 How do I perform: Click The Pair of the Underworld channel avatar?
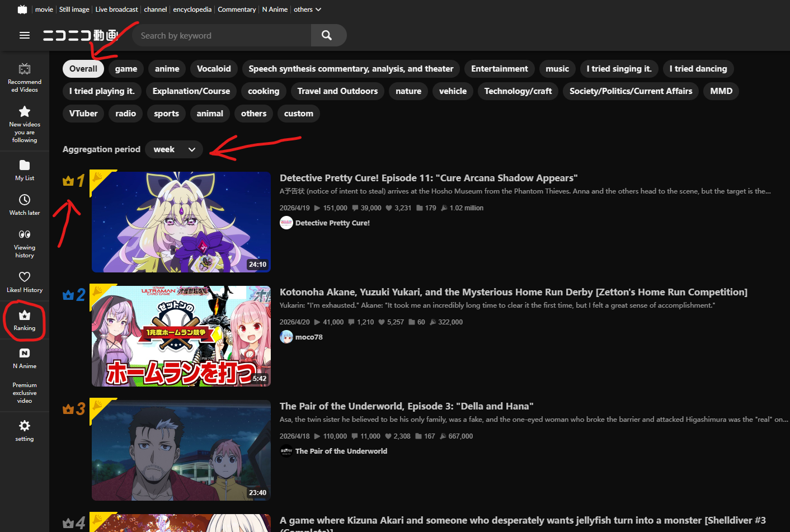click(286, 451)
